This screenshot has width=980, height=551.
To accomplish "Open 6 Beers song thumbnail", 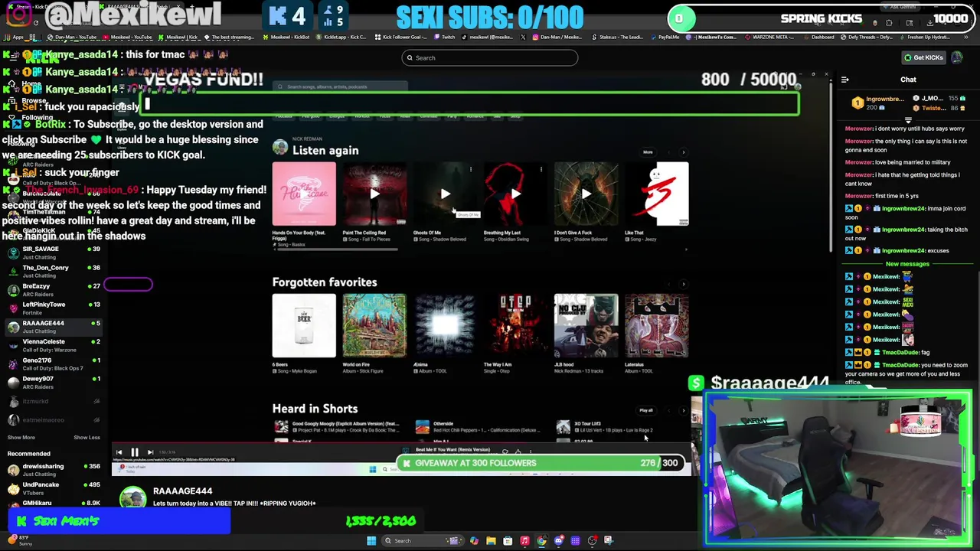I will (304, 326).
